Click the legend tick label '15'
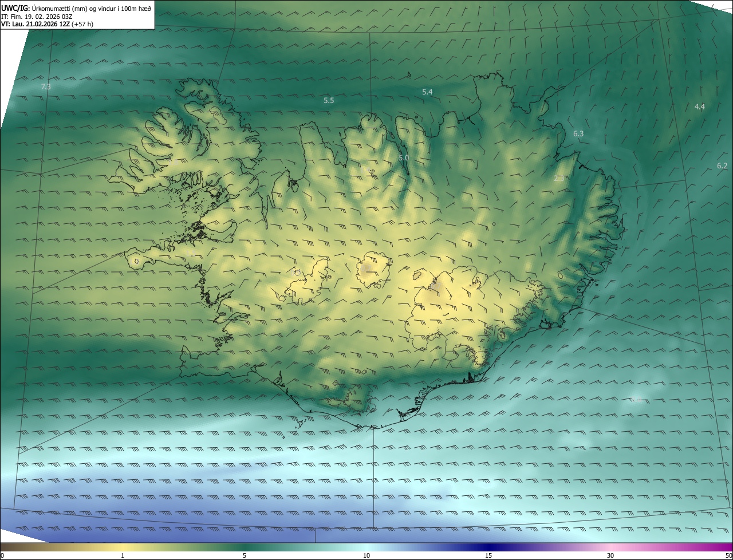This screenshot has height=560, width=733. [488, 555]
